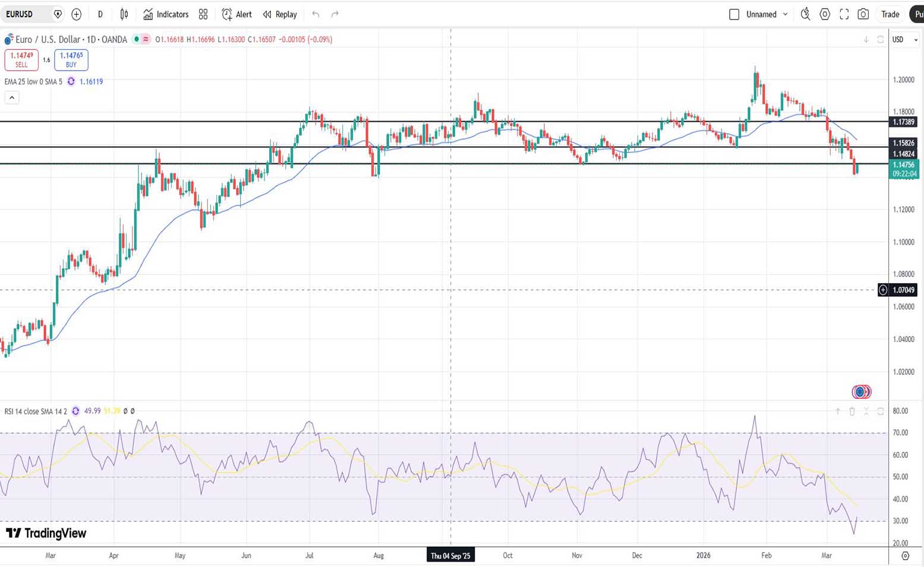Open chart settings hexagon icon

(x=825, y=14)
